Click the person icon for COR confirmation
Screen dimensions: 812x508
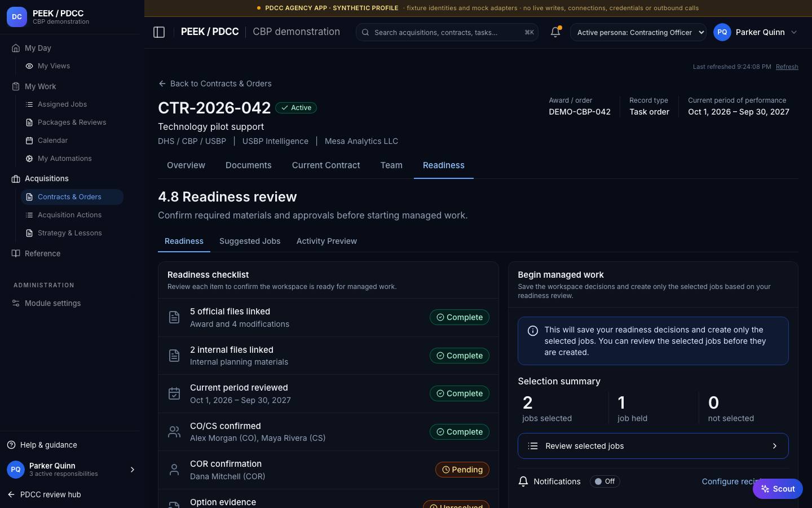click(174, 470)
